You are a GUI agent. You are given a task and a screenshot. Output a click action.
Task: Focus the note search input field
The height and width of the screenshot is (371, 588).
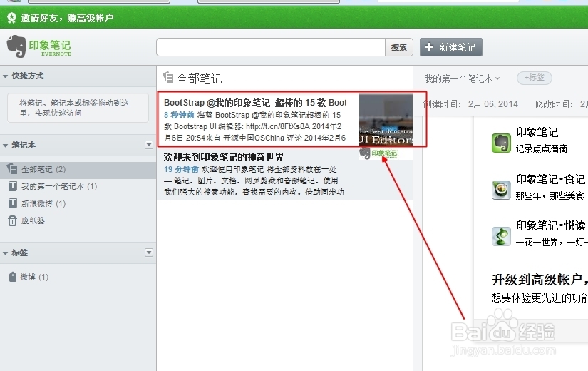[271, 47]
